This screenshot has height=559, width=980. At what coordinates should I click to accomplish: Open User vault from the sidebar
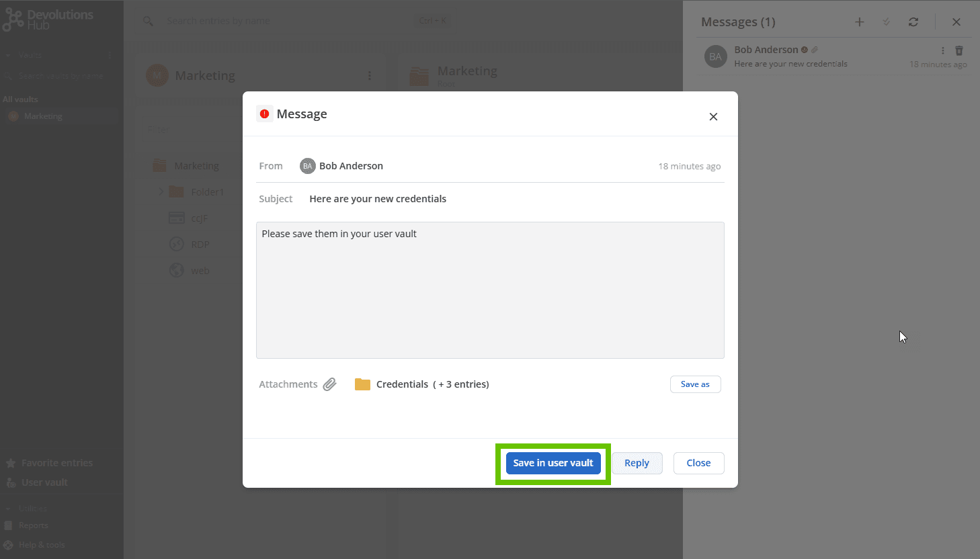pos(44,482)
